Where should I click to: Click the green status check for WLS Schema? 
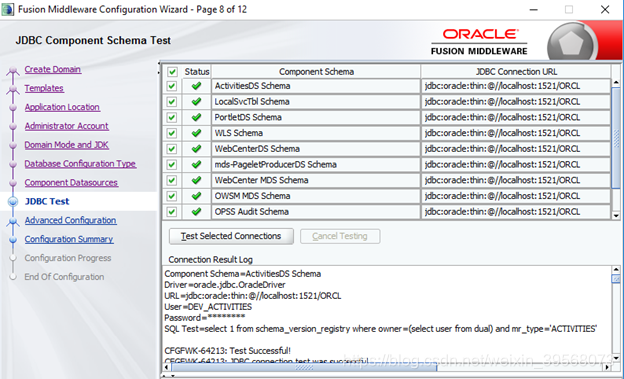pyautogui.click(x=196, y=133)
